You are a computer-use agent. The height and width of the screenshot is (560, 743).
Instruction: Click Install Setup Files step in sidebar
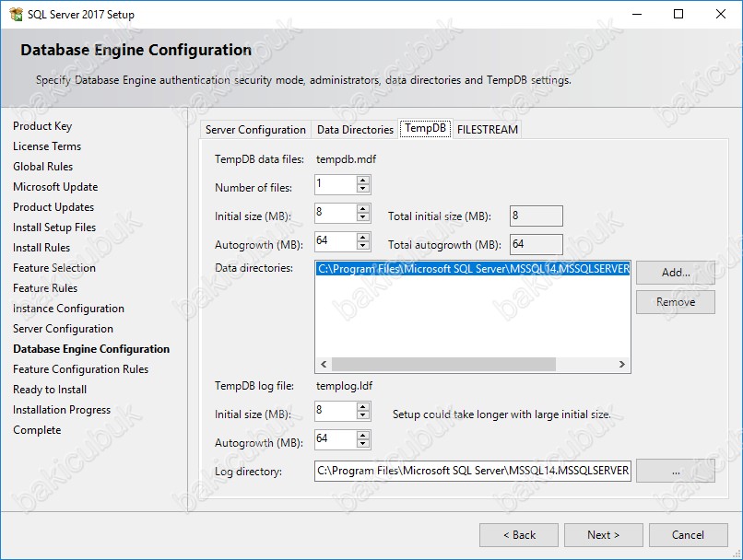pyautogui.click(x=54, y=227)
